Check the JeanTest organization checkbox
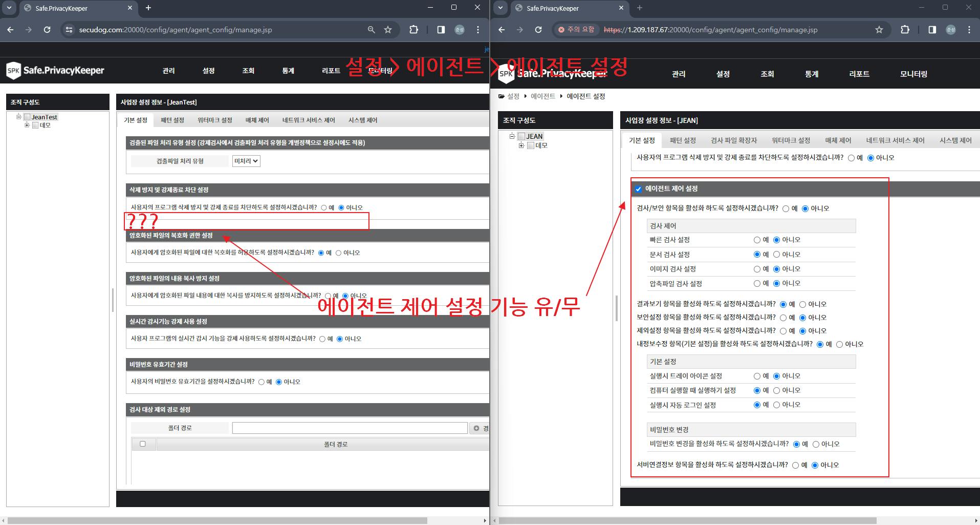 (x=27, y=117)
